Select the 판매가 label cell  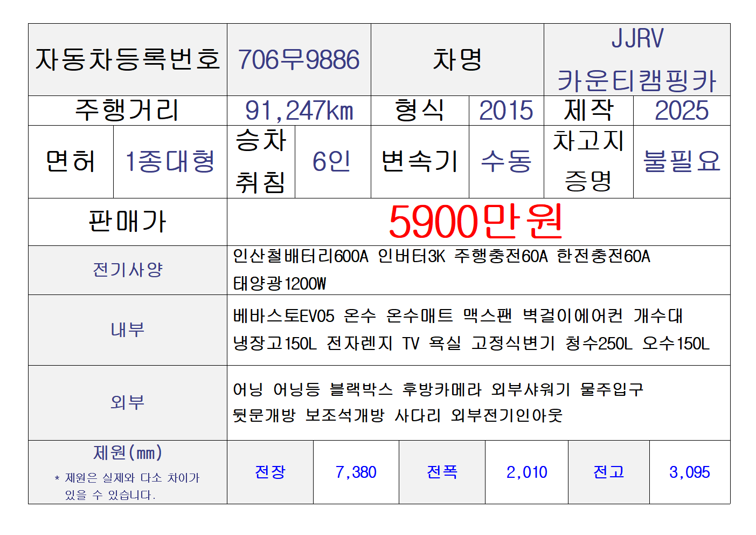(x=128, y=222)
